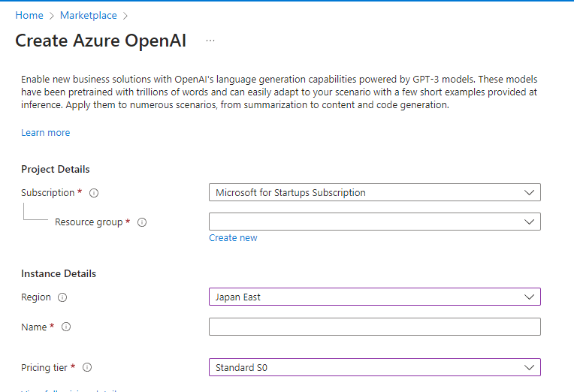
Task: Click the Pricing tier label
Action: click(x=44, y=367)
